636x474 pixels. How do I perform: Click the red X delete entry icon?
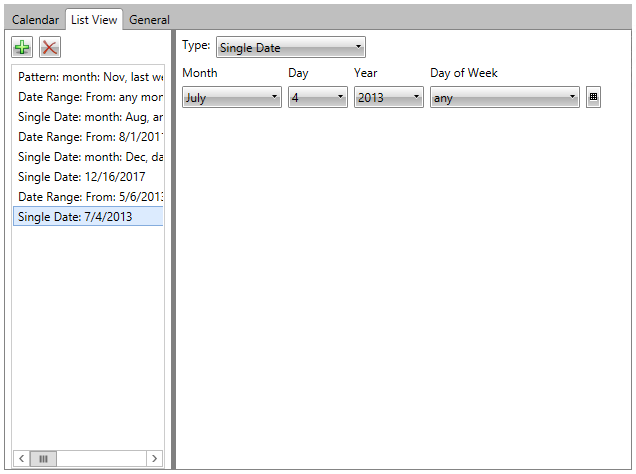[50, 48]
